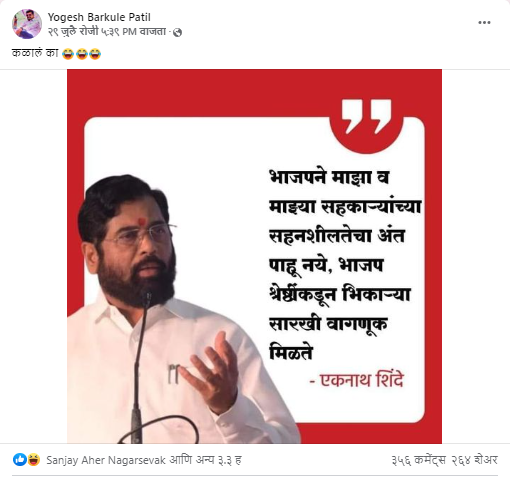510x477 pixels.
Task: Click the last laughing emoji in caption
Action: (95, 54)
